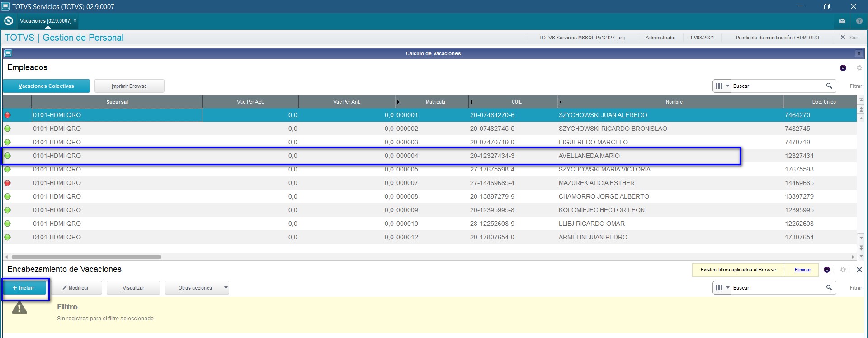Click red status icon of SZYCHOWSKI JUAN ALFREDO

coord(8,115)
